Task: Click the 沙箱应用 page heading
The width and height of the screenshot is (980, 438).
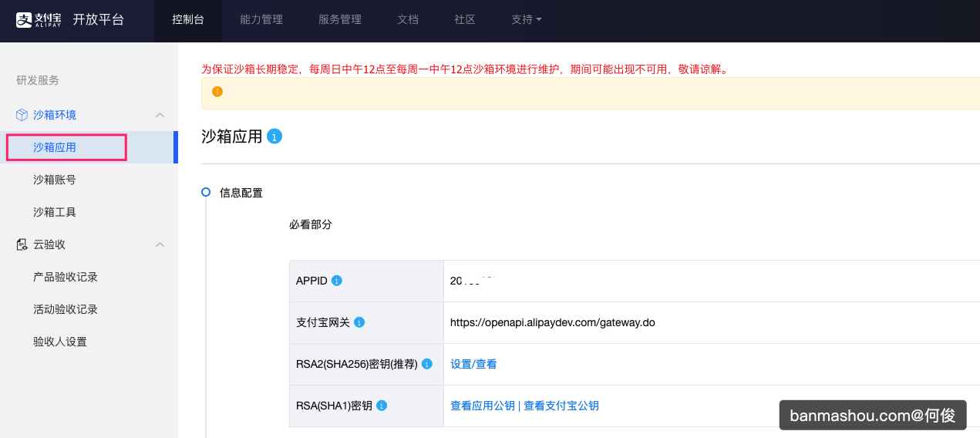Action: pyautogui.click(x=231, y=137)
